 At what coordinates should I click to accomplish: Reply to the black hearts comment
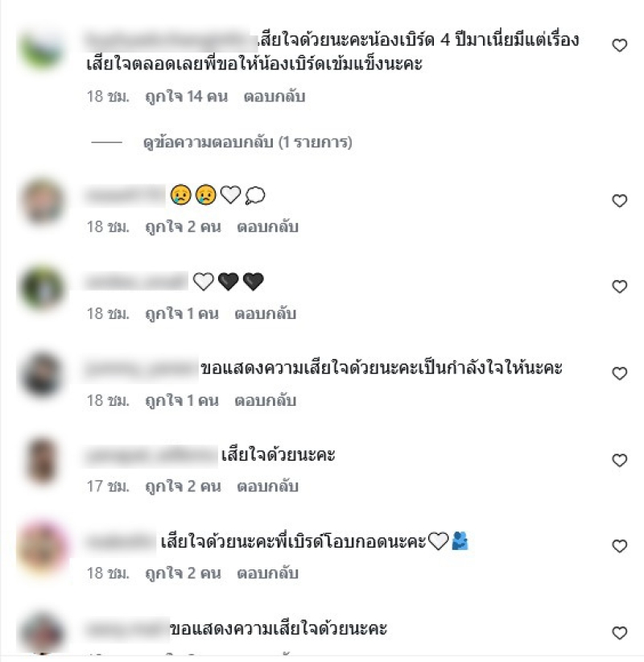(x=265, y=314)
